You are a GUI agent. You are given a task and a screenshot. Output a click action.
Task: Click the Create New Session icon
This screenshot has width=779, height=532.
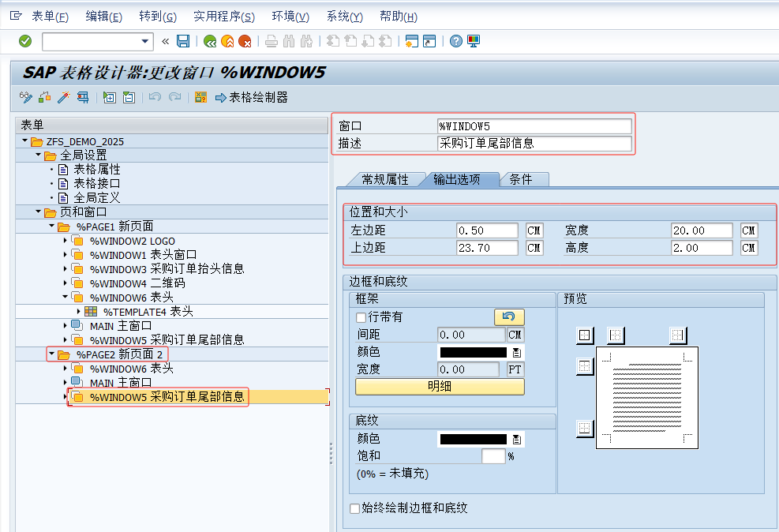(x=412, y=41)
